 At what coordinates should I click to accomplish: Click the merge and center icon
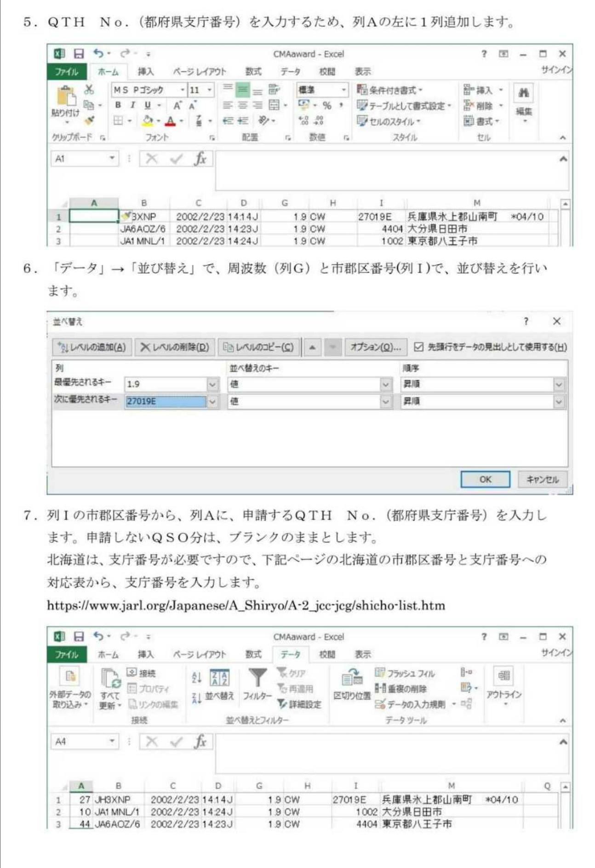coord(274,105)
